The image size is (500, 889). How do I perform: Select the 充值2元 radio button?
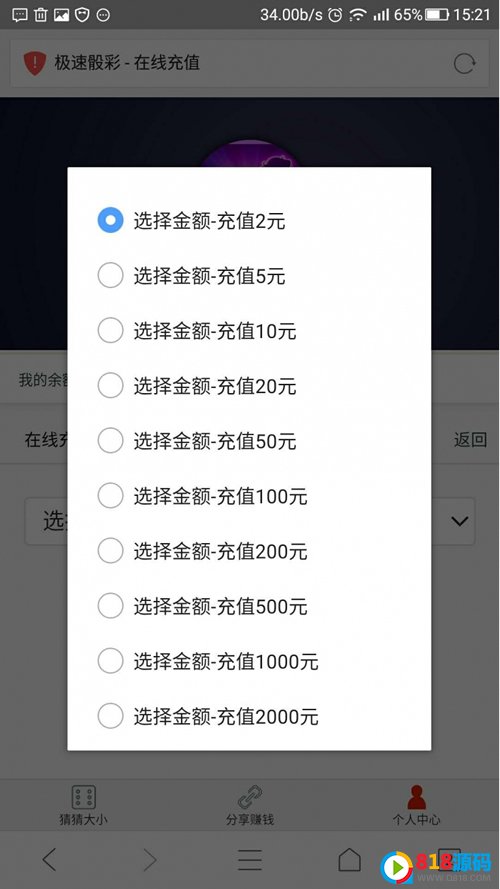[111, 220]
